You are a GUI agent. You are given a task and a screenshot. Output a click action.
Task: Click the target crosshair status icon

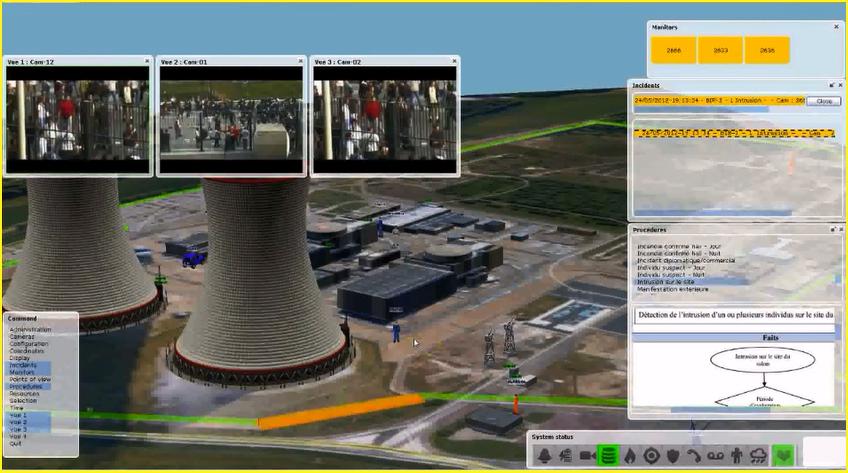[652, 455]
